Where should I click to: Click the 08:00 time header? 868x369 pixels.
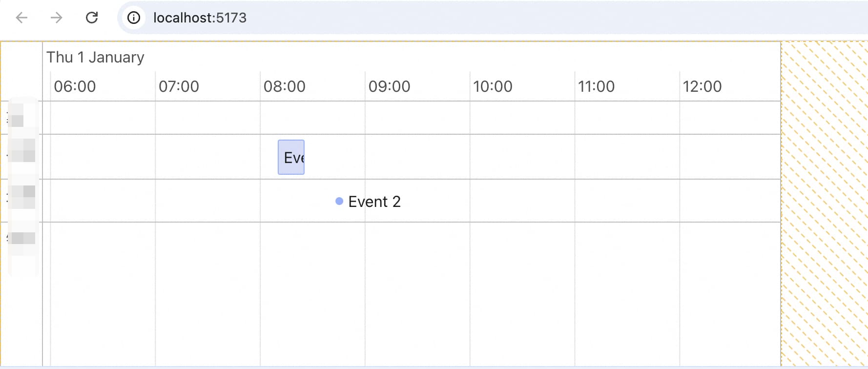(x=284, y=86)
